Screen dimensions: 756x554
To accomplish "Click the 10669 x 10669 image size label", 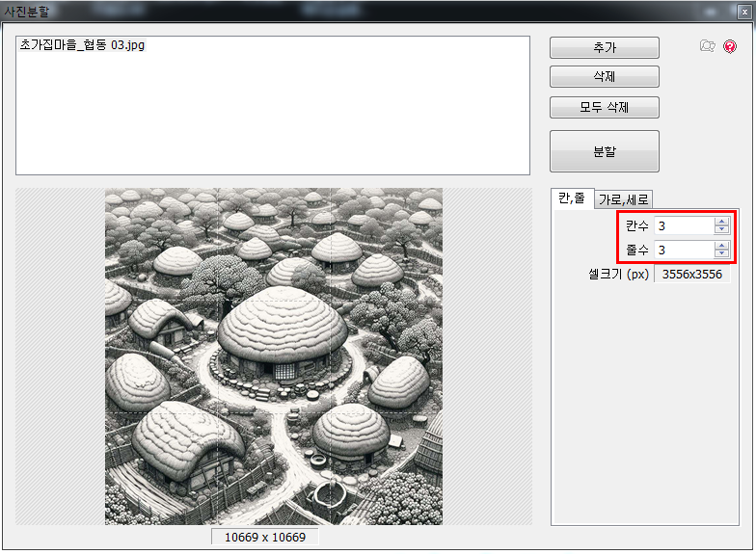I will pyautogui.click(x=264, y=538).
